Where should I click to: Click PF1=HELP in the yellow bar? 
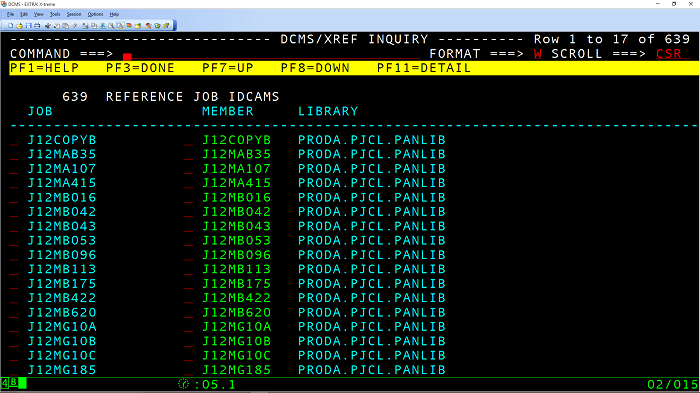[44, 68]
